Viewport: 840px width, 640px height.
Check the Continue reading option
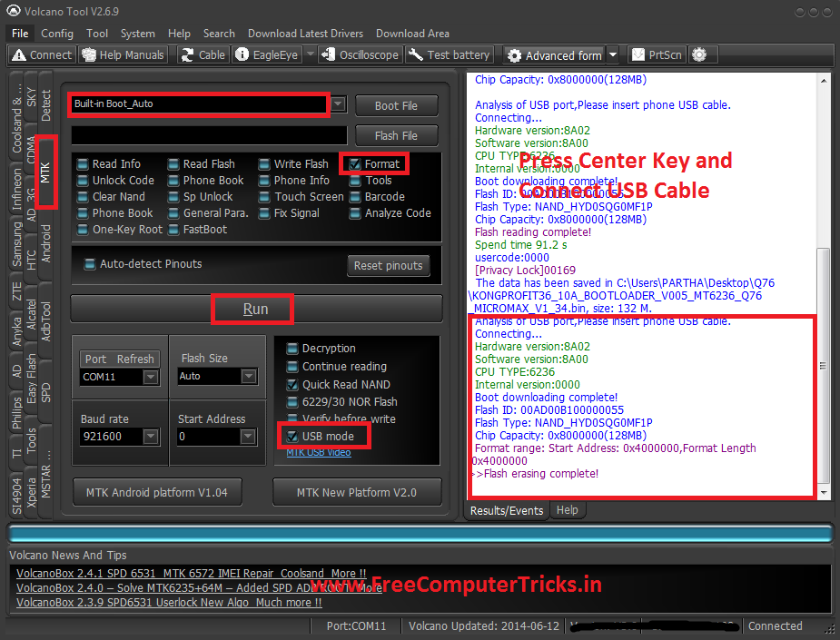[292, 367]
